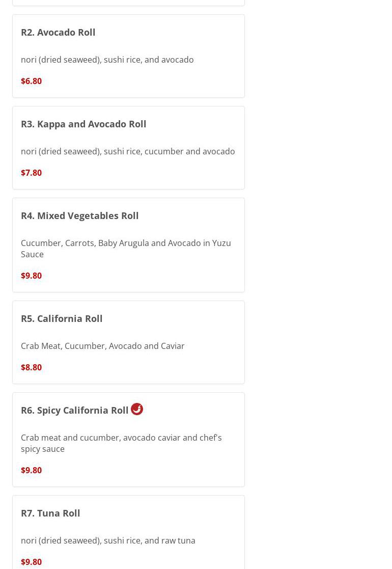Click cucumber and avocado description text
This screenshot has width=392, height=569.
click(128, 151)
